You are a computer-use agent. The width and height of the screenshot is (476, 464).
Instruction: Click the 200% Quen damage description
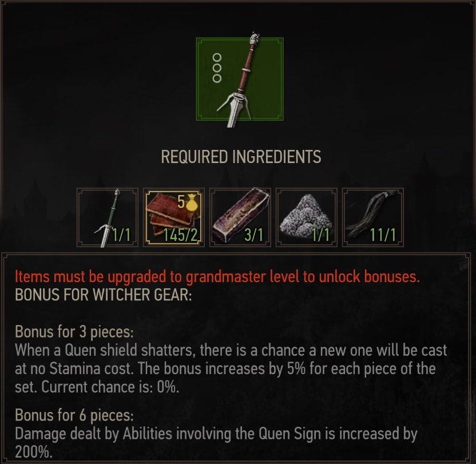[216, 443]
